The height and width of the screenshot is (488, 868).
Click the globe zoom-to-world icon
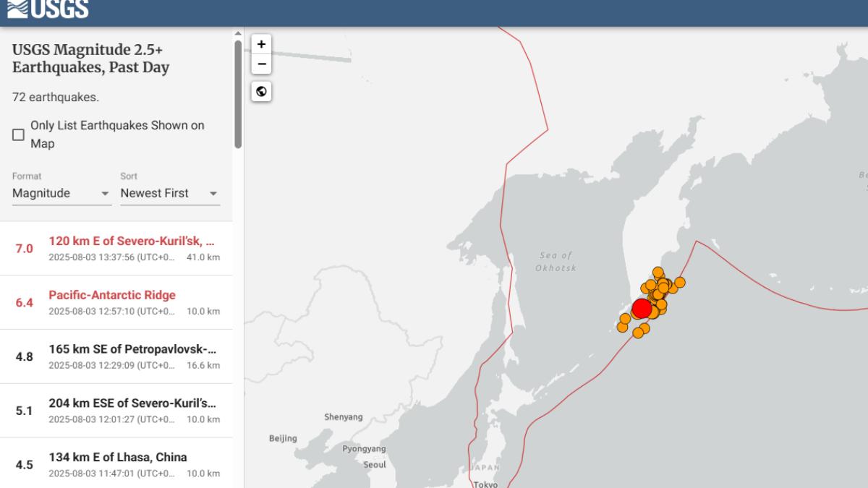click(261, 91)
